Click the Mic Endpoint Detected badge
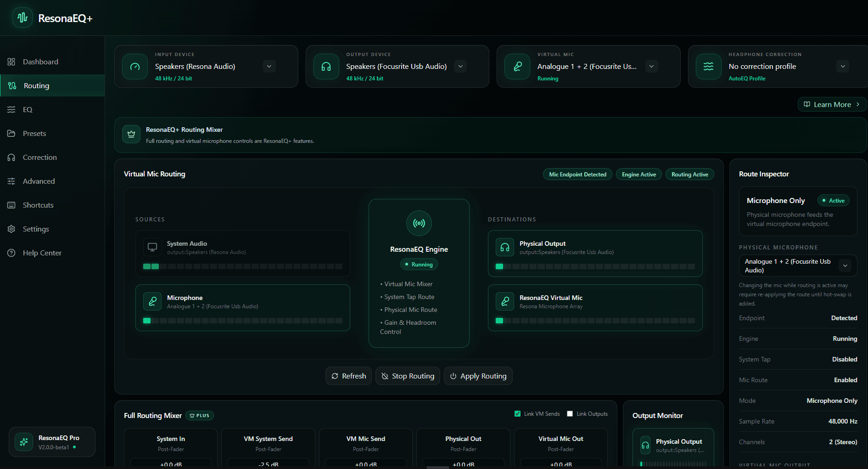The height and width of the screenshot is (469, 868). pos(577,174)
